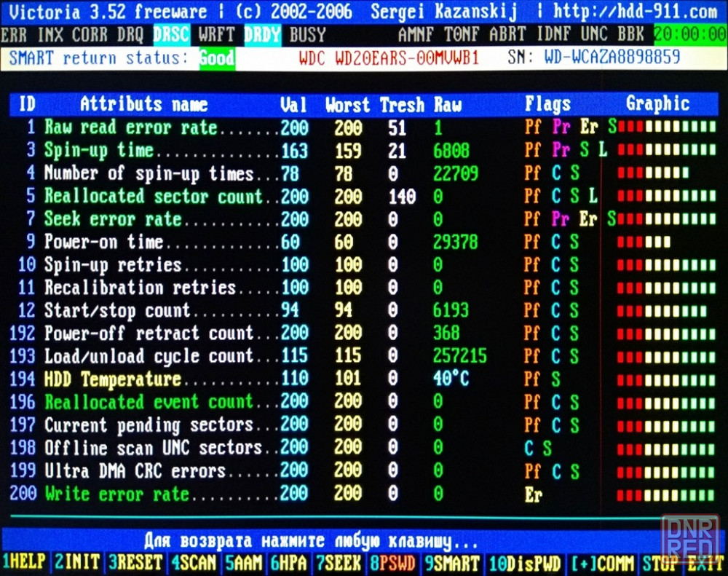Viewport: 728px width, 576px height.
Task: Select the 'Power-on time' attribute
Action: [x=363, y=242]
